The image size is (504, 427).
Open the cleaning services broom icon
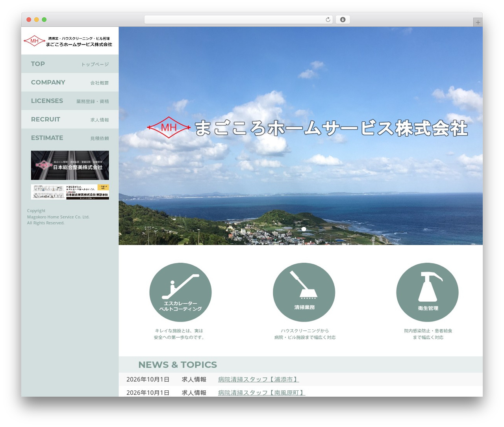tap(304, 292)
